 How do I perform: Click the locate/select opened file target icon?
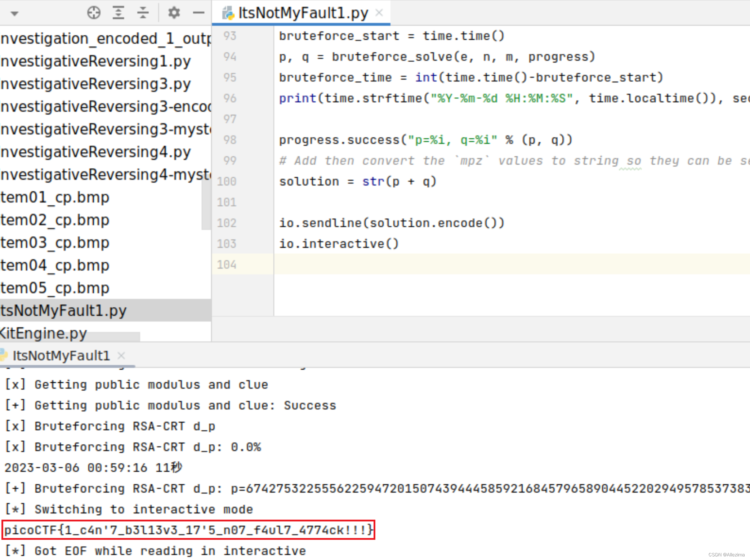pos(94,13)
